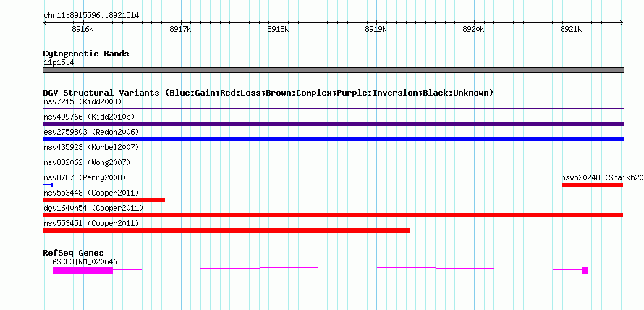The height and width of the screenshot is (310, 644).
Task: Open the esv2759803 (Redon2006) variant label
Action: [91, 132]
